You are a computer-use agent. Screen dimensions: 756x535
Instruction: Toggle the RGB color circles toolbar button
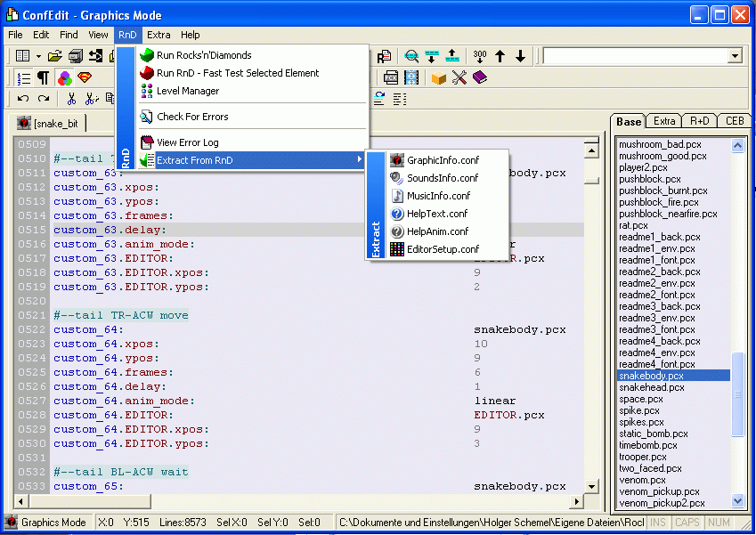click(x=64, y=77)
